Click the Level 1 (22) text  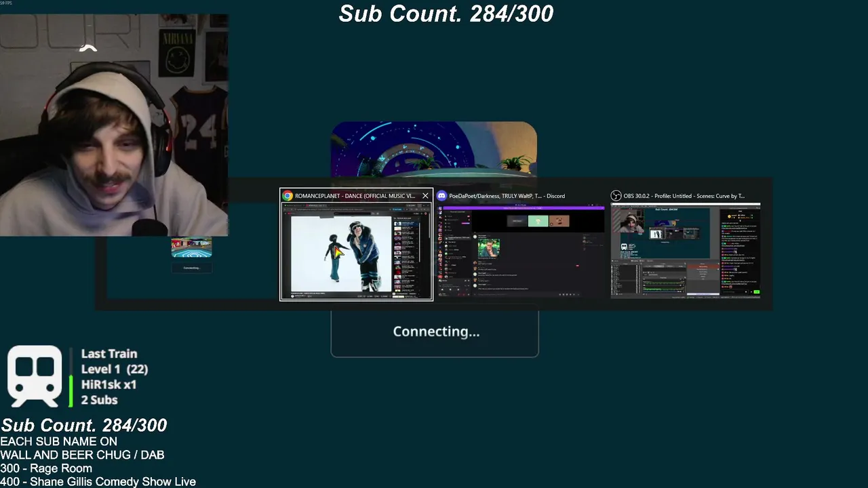[x=115, y=369]
